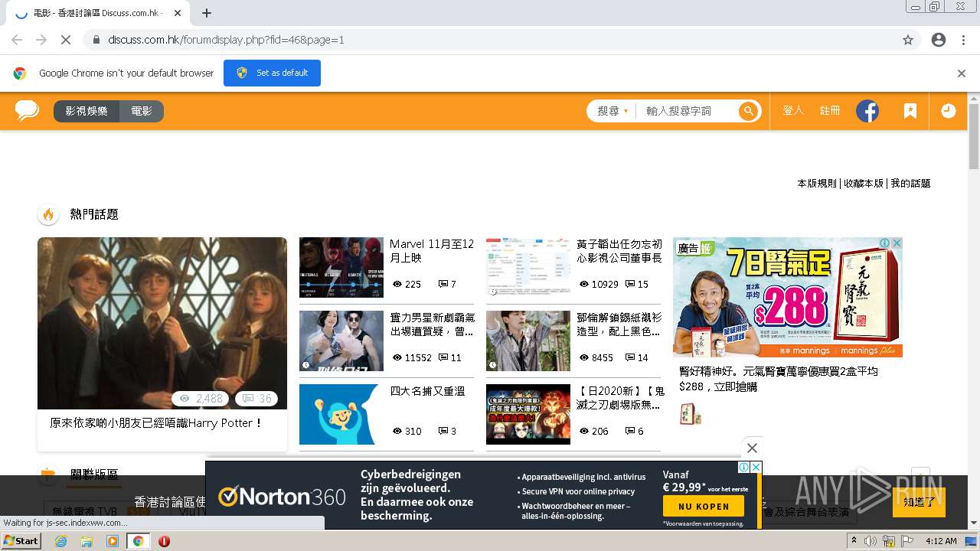Open the Chrome three-dot menu
Image resolution: width=980 pixels, height=551 pixels.
click(x=963, y=40)
